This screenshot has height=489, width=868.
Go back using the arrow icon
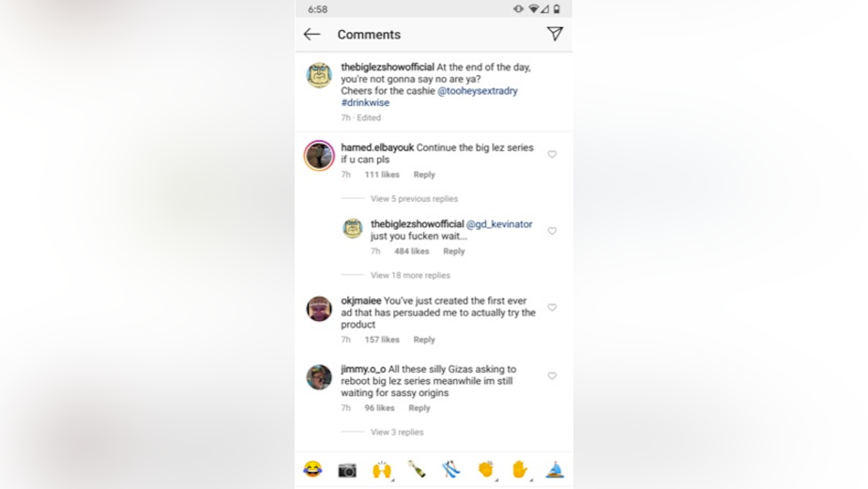point(312,35)
